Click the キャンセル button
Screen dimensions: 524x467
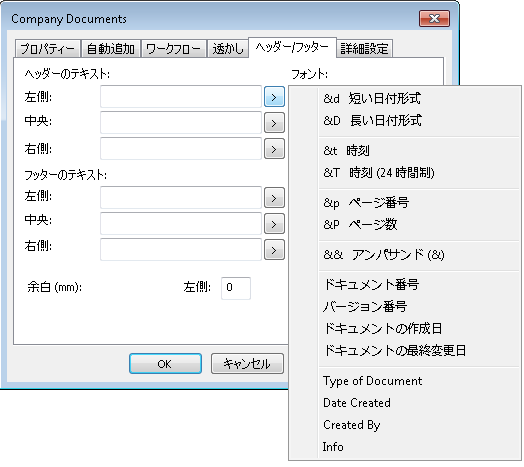point(247,364)
